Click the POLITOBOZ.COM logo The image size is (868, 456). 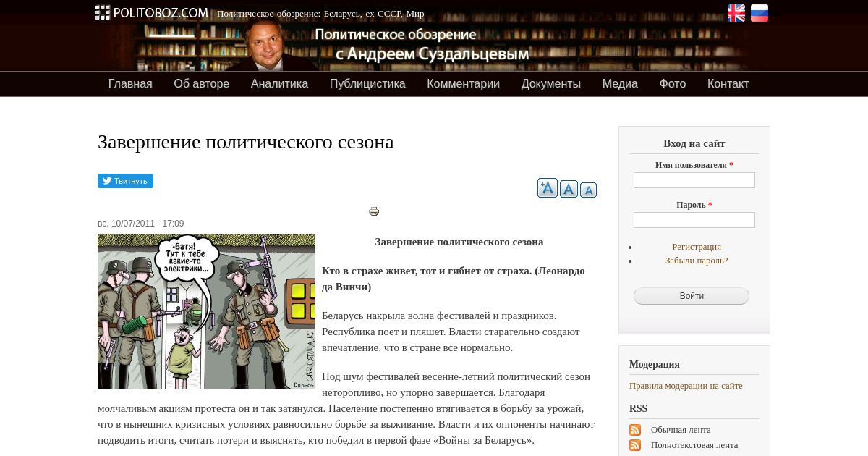pyautogui.click(x=152, y=12)
